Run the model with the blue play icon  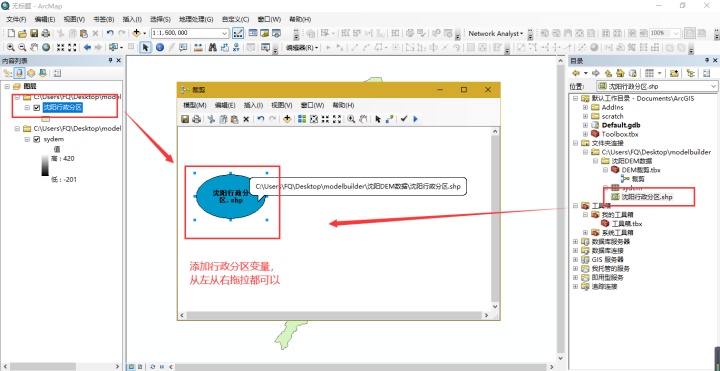tap(416, 119)
